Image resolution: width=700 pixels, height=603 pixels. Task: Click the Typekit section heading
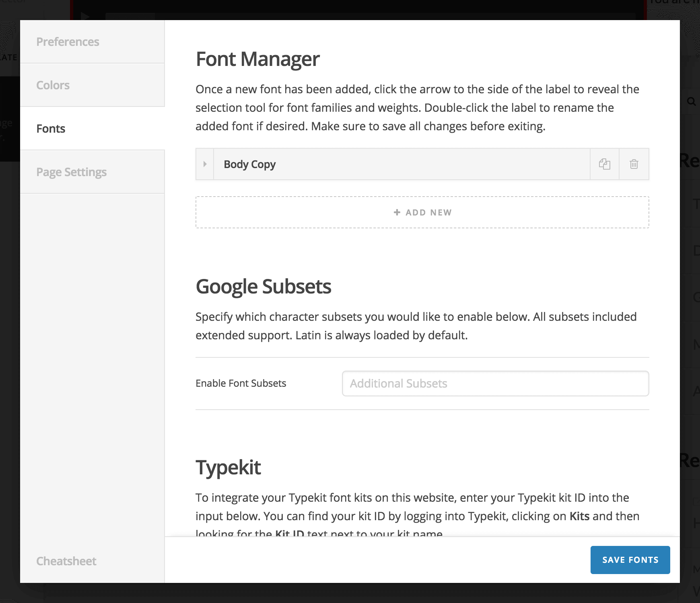pyautogui.click(x=228, y=468)
